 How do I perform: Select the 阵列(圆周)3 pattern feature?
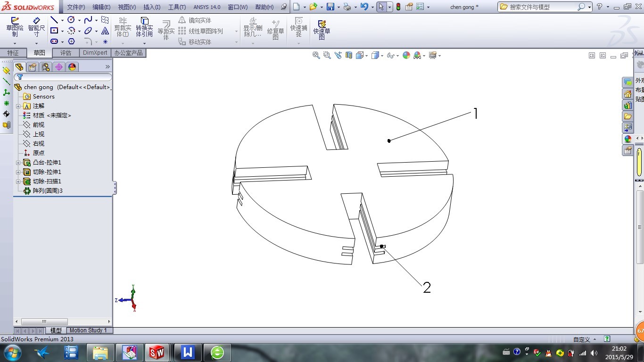click(47, 191)
